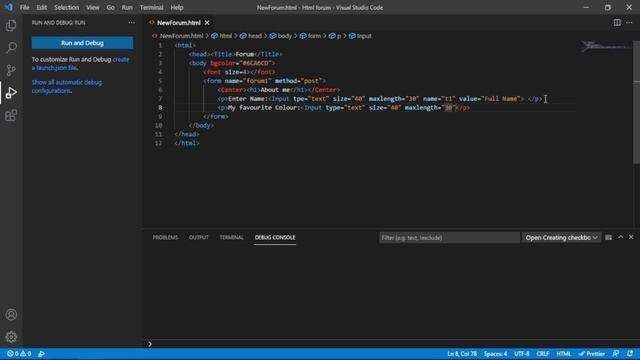Change line endings via CRLF item
The height and width of the screenshot is (360, 640).
tap(542, 354)
